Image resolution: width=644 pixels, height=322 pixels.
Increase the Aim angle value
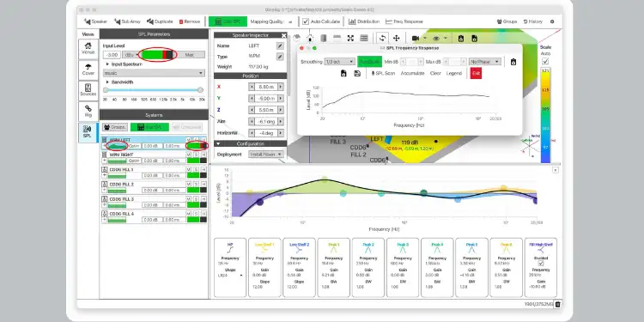[x=281, y=122]
